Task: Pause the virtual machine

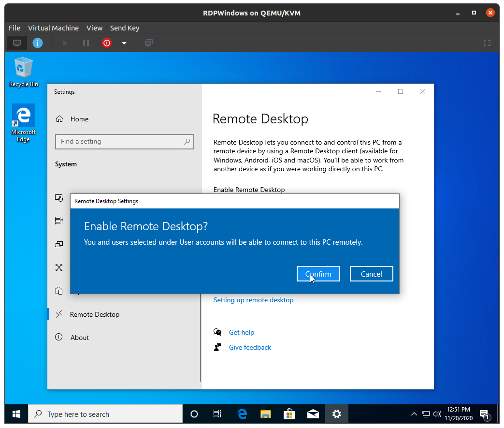Action: pos(86,43)
